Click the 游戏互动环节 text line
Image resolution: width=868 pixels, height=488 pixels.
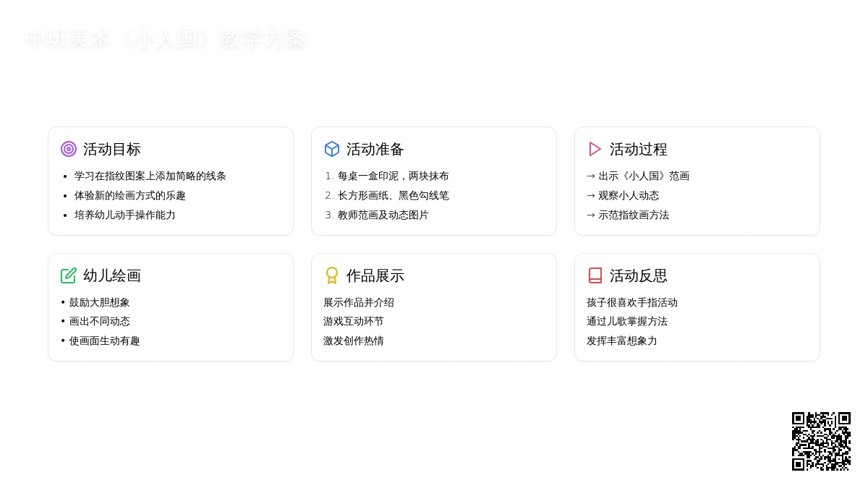(354, 321)
